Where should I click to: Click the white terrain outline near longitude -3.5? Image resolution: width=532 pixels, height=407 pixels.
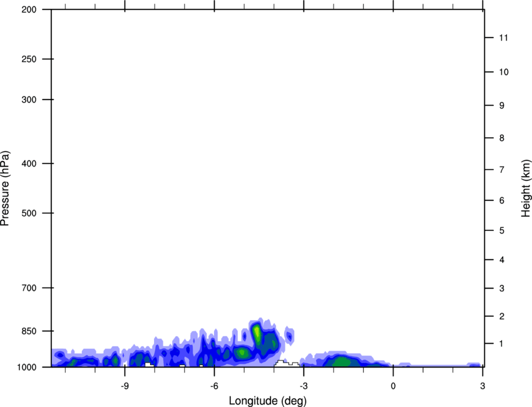click(287, 364)
